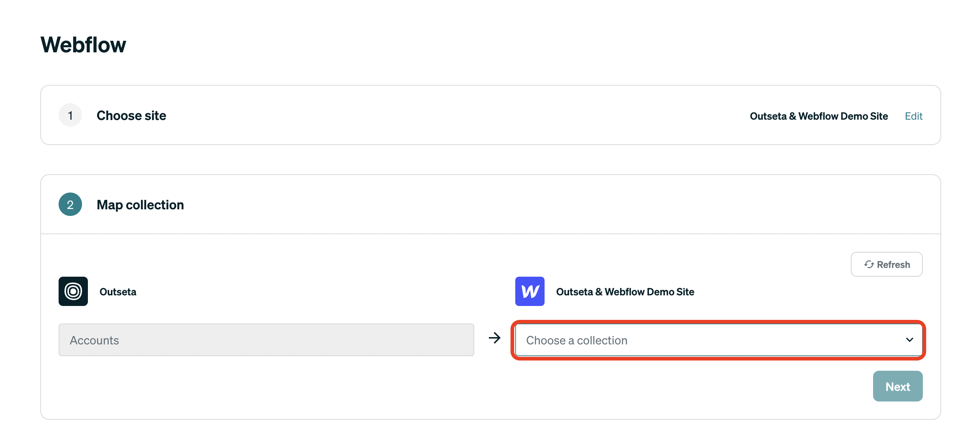
Task: Click the Edit link for chosen site
Action: click(913, 116)
